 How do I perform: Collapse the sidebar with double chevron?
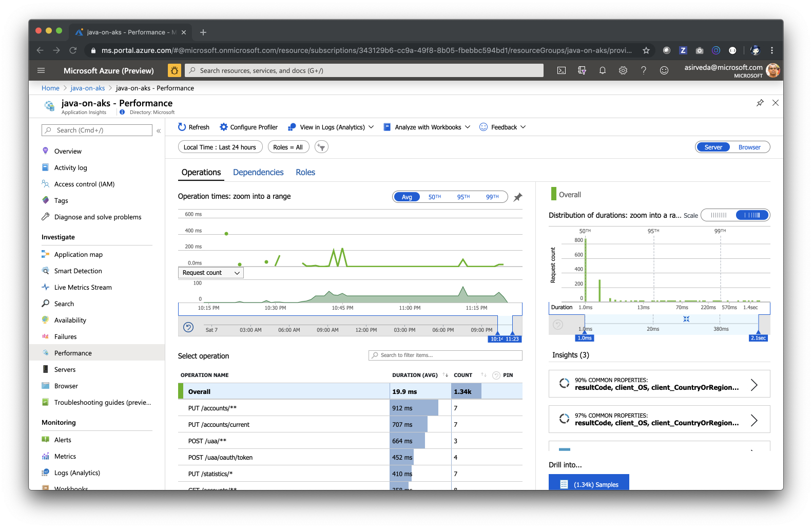click(x=159, y=131)
